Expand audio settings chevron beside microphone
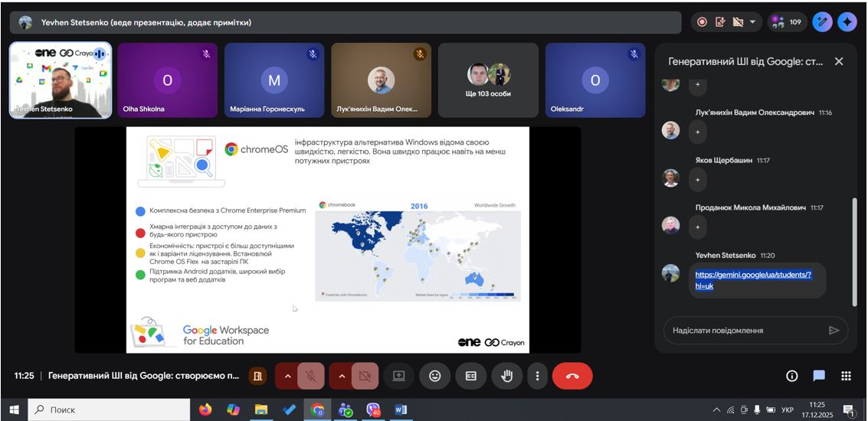This screenshot has height=421, width=868. (x=287, y=376)
